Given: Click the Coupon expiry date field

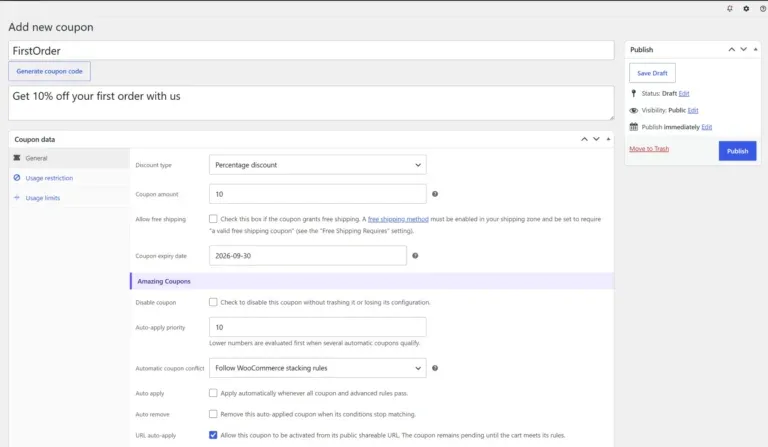Looking at the screenshot, I should click(308, 256).
